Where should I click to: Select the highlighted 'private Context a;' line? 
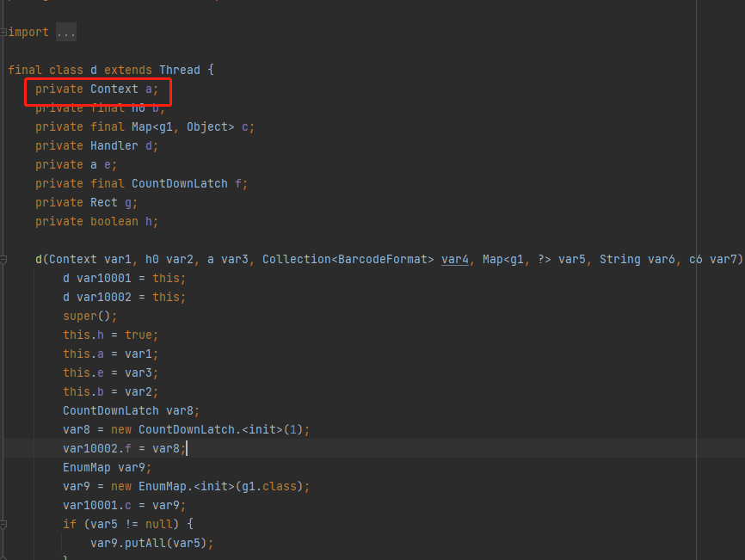(95, 89)
